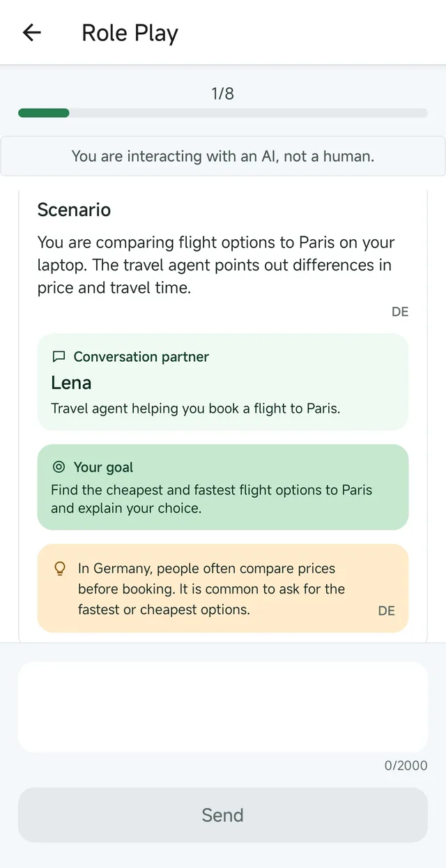Screen dimensions: 446x868
Task: Toggle the DE label in the tip card
Action: coord(387,611)
